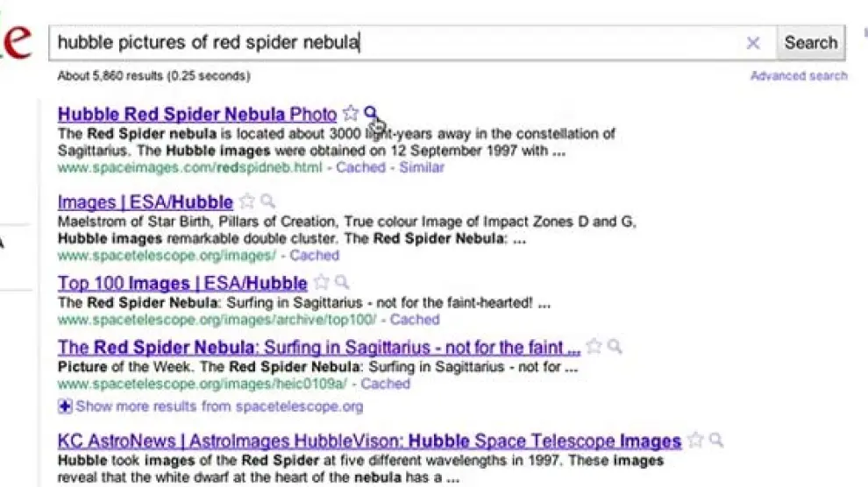Expand more results from spacetelescope.org using plus icon
Viewport: 868px width, 487px height.
pos(65,406)
